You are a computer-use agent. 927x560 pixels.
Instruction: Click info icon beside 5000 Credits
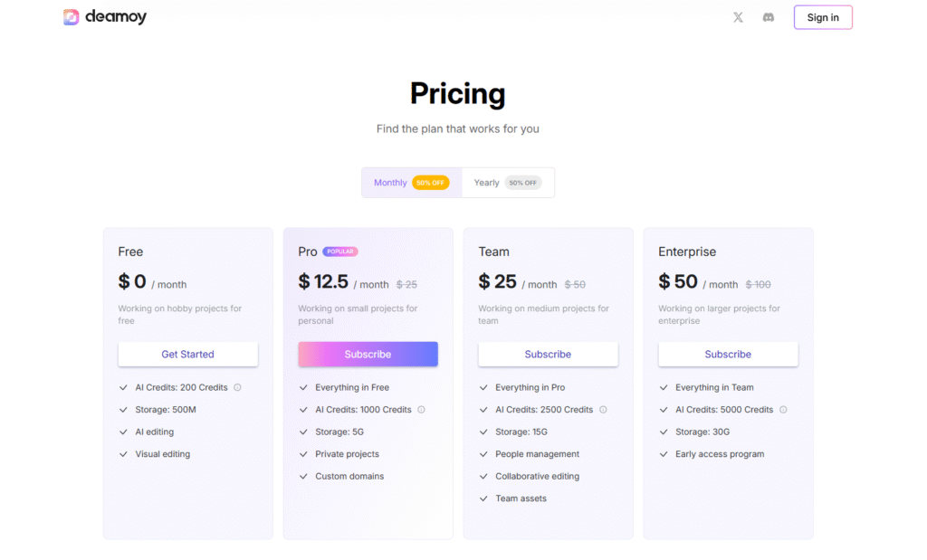(783, 410)
